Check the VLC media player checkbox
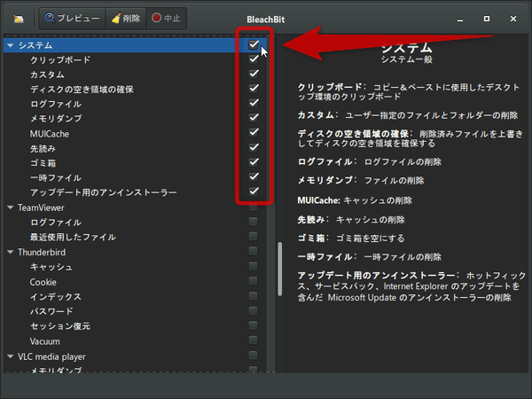 click(253, 356)
